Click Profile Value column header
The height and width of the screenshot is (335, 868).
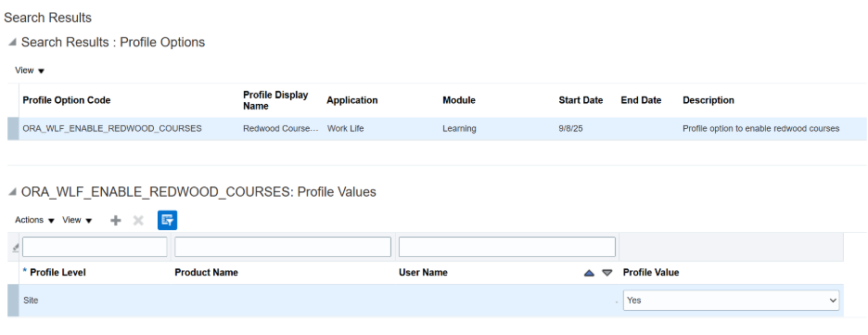tap(651, 273)
